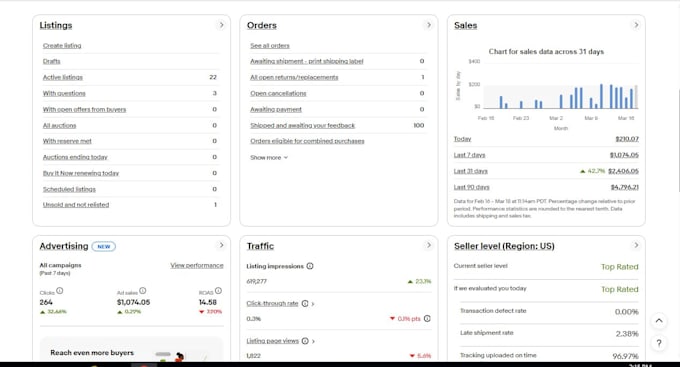Show info for Clicks metric
The height and width of the screenshot is (367, 680).
(60, 291)
